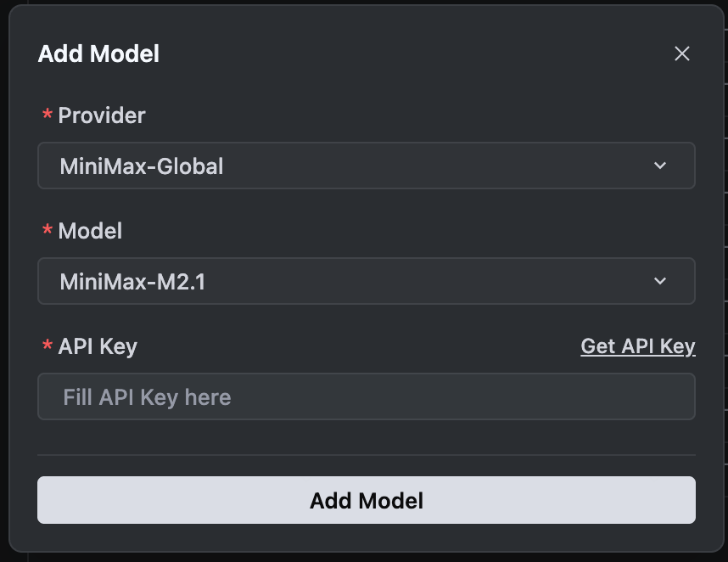Click the Add Model dialog title
Image resolution: width=728 pixels, height=562 pixels.
tap(98, 54)
